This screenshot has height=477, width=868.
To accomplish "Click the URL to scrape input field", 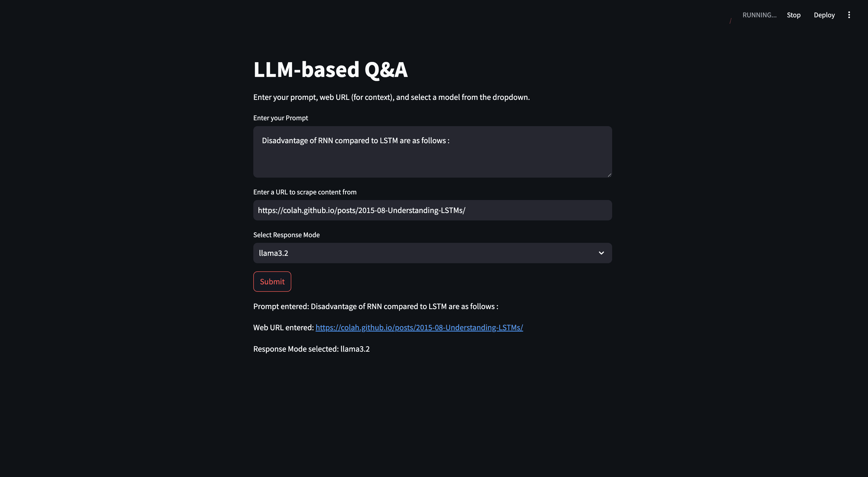I will (432, 210).
